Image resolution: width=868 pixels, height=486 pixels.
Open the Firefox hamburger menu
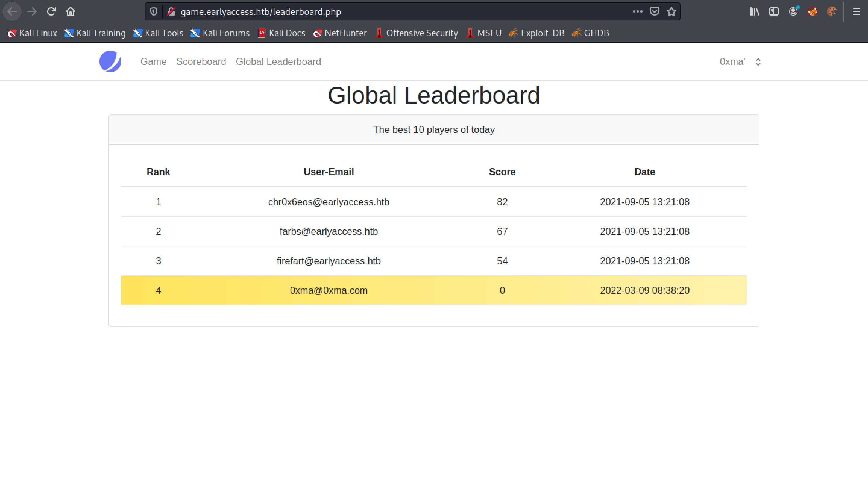pos(857,12)
